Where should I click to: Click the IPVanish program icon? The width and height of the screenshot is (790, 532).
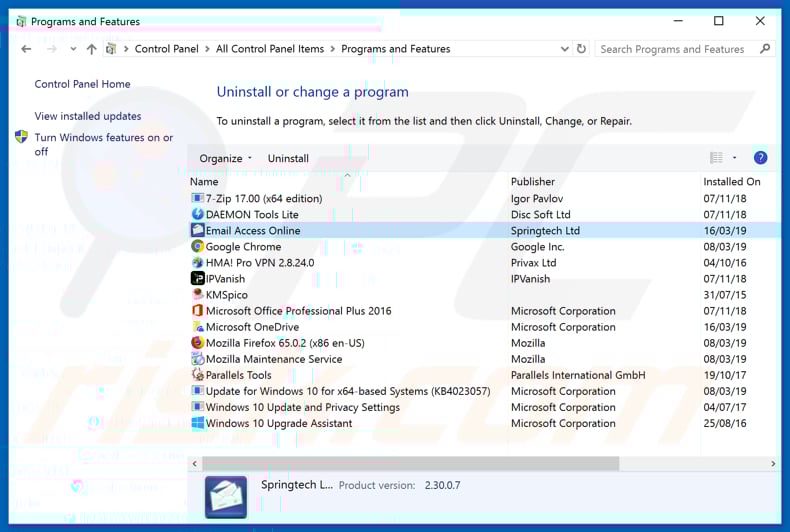(x=198, y=279)
